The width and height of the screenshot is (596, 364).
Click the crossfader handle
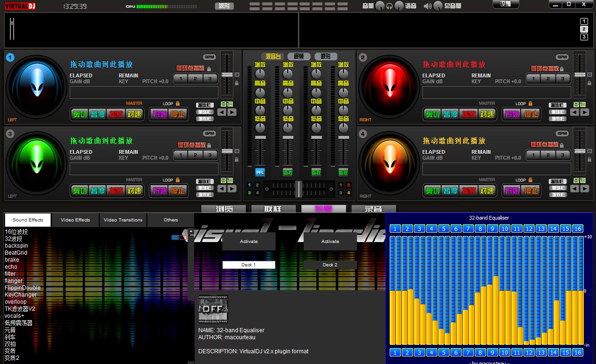[x=298, y=189]
